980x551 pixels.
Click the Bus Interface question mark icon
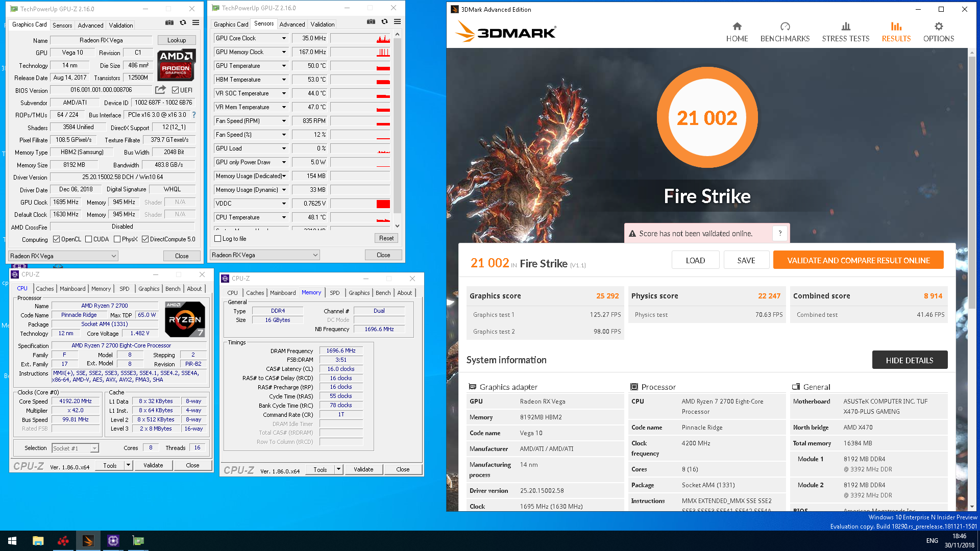tap(194, 115)
